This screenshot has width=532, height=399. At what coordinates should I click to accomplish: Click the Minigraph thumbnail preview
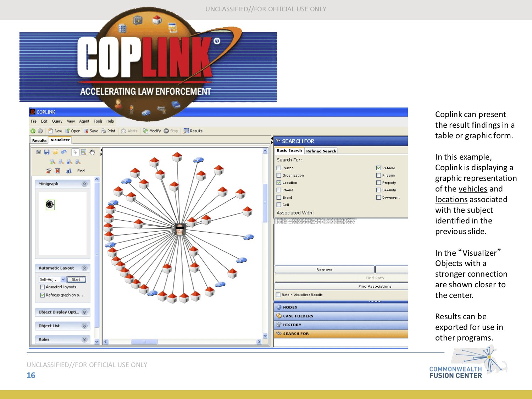click(x=50, y=204)
